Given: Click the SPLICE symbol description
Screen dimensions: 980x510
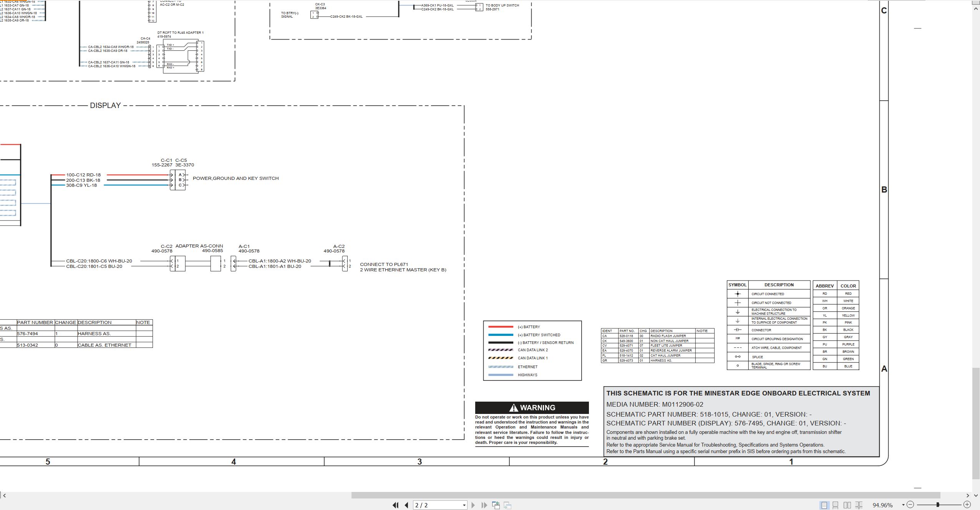Looking at the screenshot, I should (757, 357).
